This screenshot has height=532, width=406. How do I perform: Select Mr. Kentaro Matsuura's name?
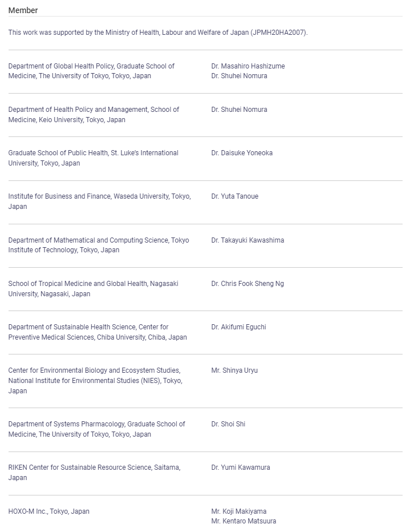[243, 521]
